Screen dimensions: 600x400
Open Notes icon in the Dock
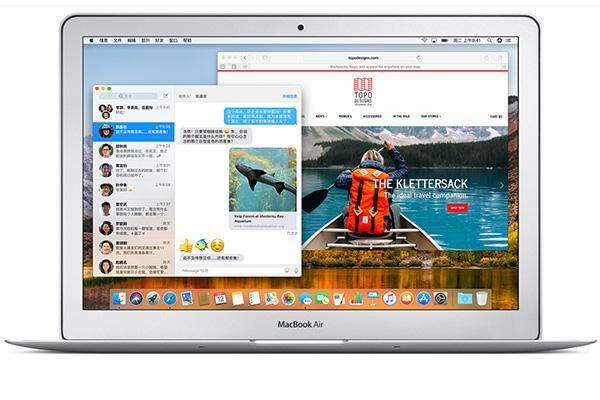tap(237, 298)
